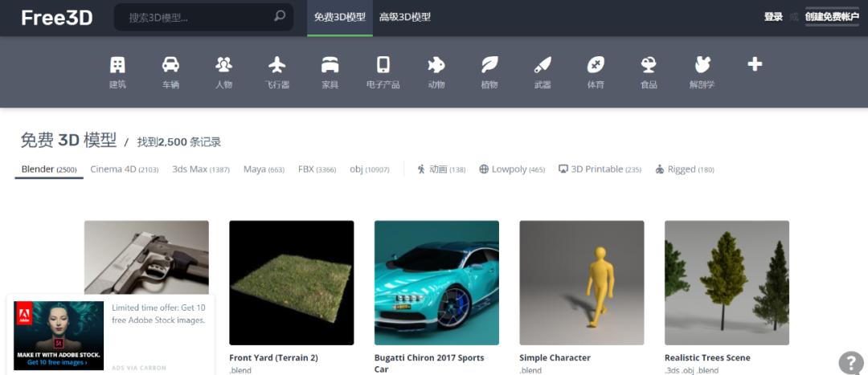Click 创建免费帐户 create account button
Screen dimensions: 868x375
point(832,17)
